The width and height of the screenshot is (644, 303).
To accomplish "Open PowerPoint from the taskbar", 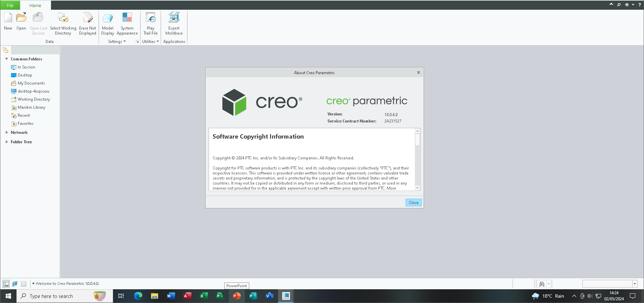I will pyautogui.click(x=236, y=296).
